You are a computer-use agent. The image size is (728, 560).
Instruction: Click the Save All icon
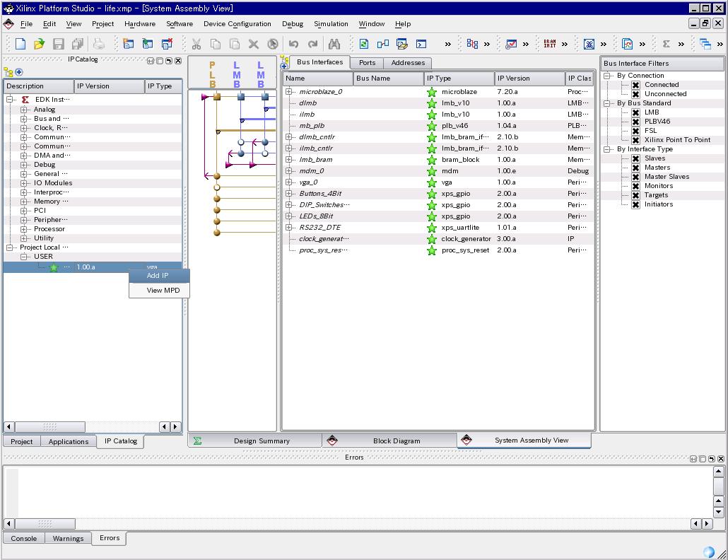tap(78, 44)
